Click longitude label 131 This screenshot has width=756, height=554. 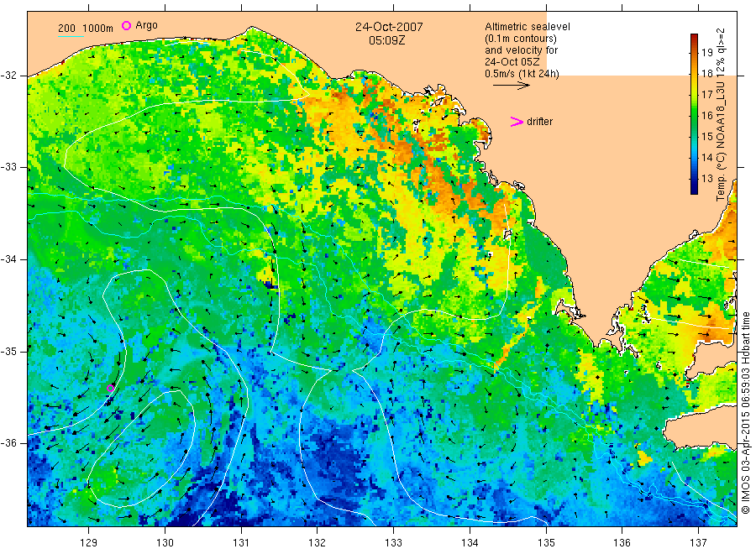[x=241, y=543]
